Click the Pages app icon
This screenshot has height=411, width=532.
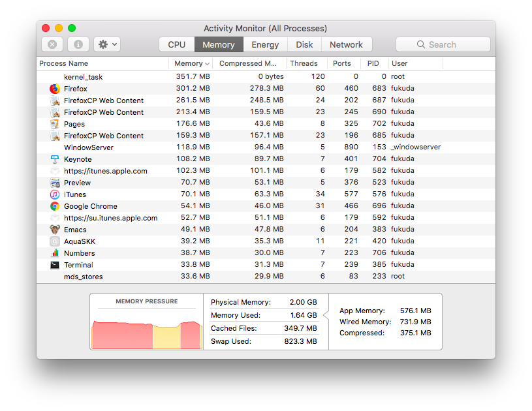[x=55, y=124]
